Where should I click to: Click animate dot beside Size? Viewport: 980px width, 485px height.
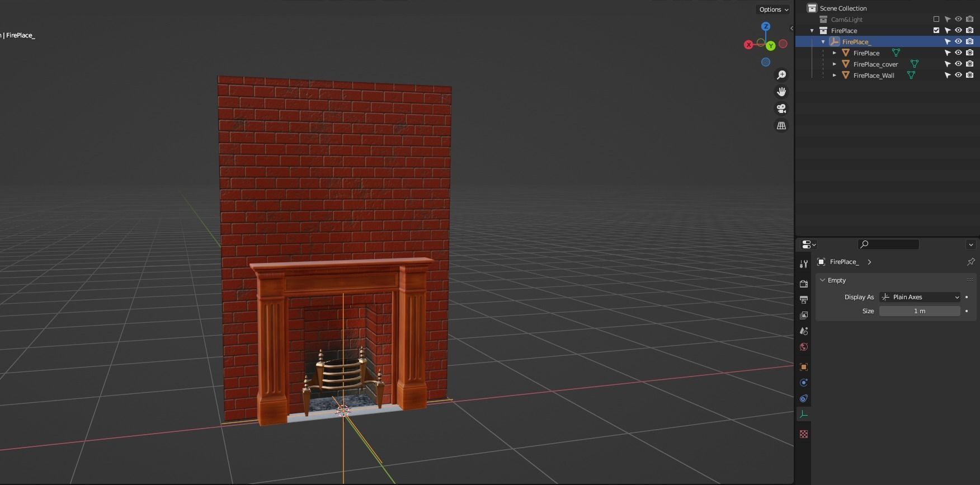coord(967,311)
